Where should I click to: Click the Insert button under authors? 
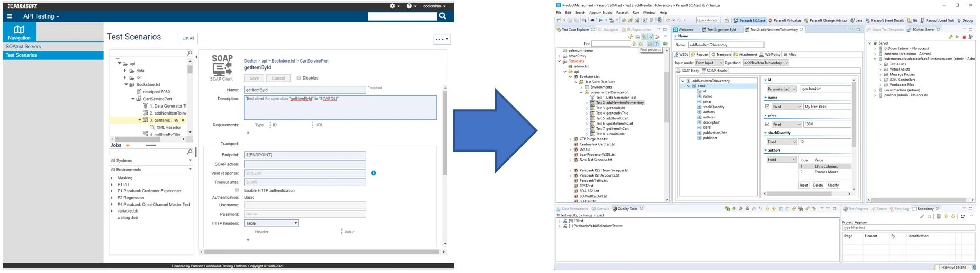coord(804,185)
